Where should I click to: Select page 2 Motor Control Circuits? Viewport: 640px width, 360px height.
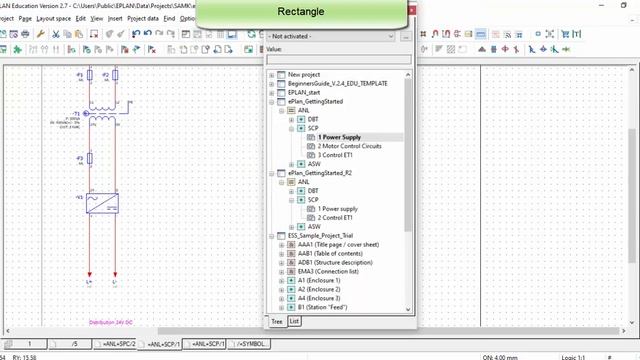tap(350, 146)
